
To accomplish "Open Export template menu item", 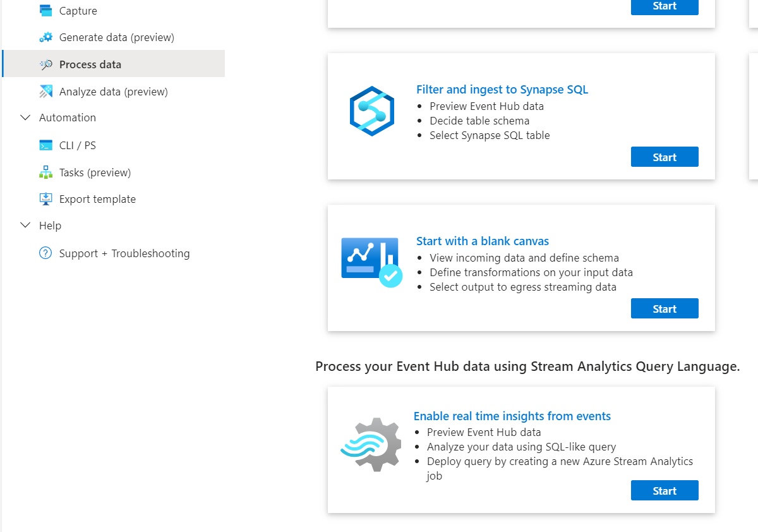I will 97,199.
